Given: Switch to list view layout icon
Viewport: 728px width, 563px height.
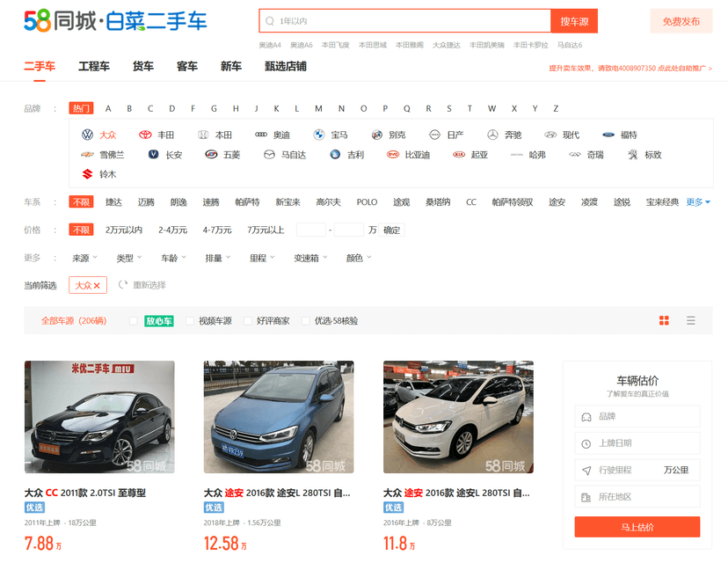Looking at the screenshot, I should 691,320.
